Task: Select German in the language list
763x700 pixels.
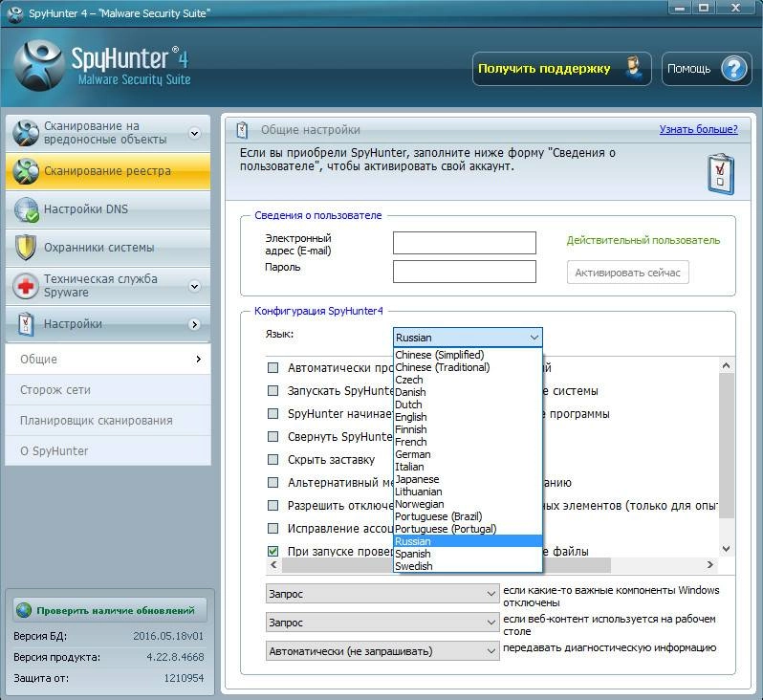Action: (x=468, y=454)
